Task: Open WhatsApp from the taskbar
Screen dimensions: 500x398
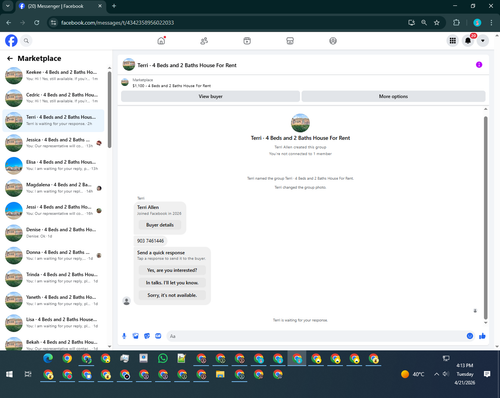Action: coord(163,358)
